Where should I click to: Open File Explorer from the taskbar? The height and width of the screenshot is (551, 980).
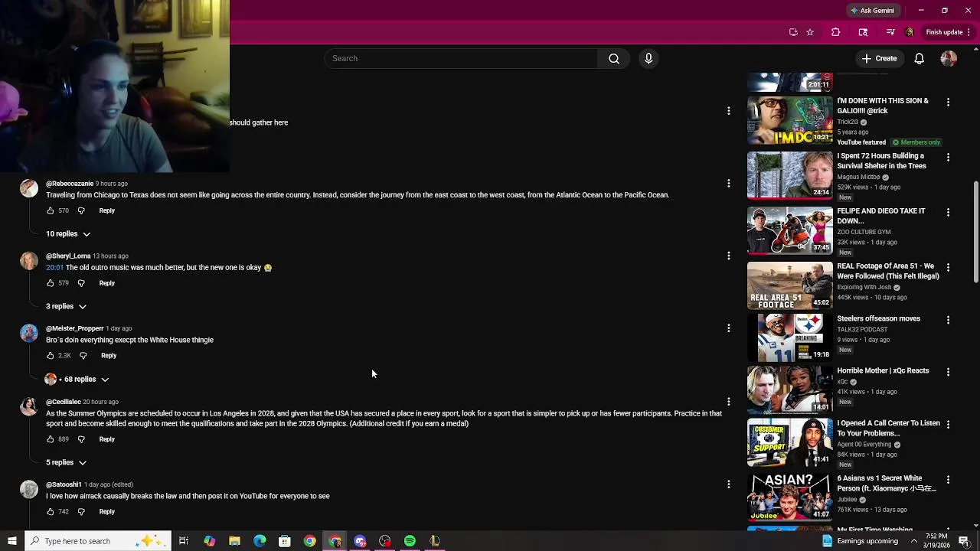point(234,541)
